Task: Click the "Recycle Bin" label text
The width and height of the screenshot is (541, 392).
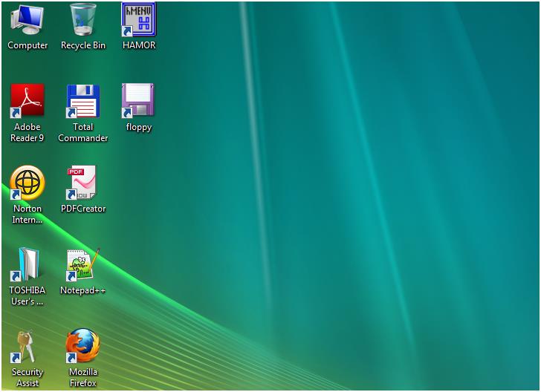Action: pyautogui.click(x=83, y=45)
